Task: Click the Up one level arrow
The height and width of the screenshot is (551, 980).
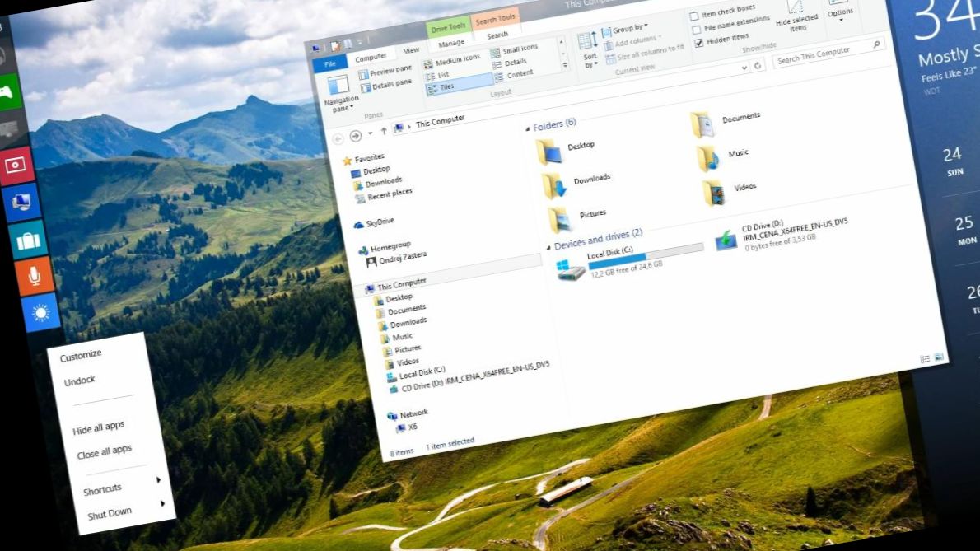Action: point(384,131)
